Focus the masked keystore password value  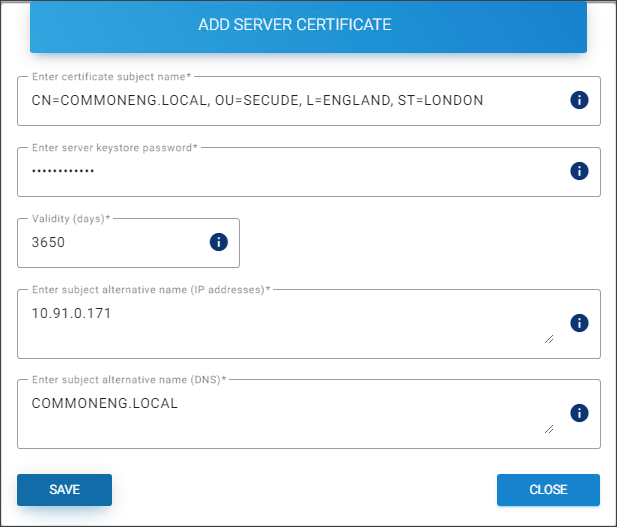pyautogui.click(x=63, y=171)
